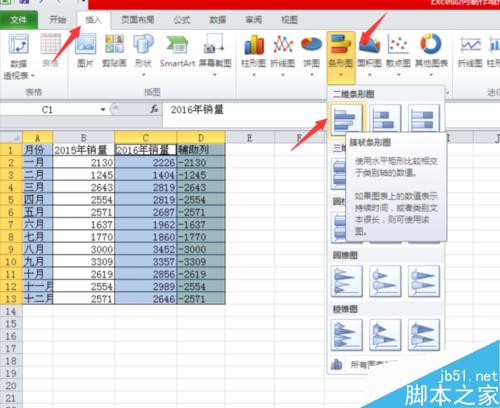Choose the 2-D 100% stacked bar chart
The height and width of the screenshot is (408, 500).
(424, 118)
